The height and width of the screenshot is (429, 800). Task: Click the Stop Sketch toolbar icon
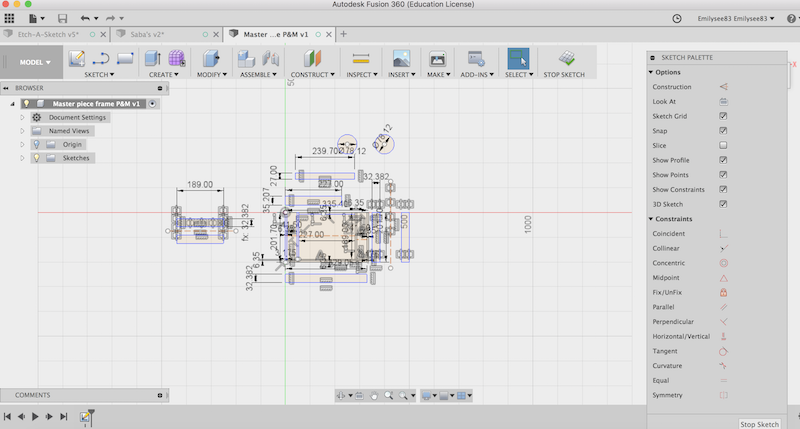click(x=567, y=59)
